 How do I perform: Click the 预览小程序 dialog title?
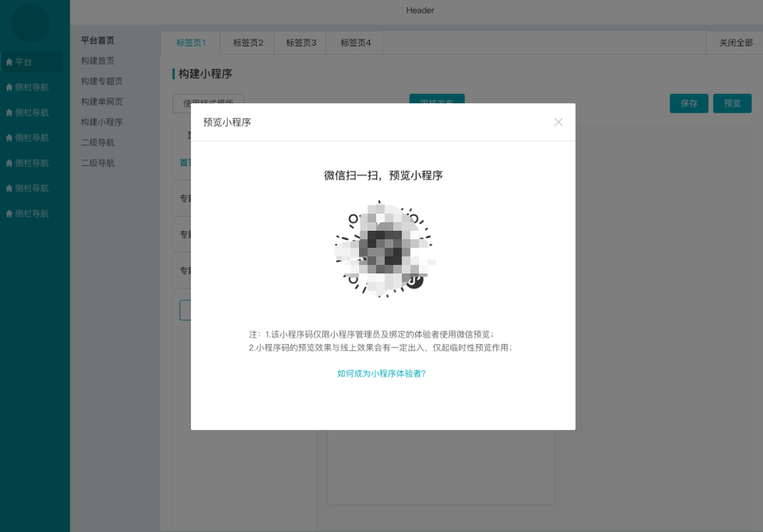pos(227,122)
